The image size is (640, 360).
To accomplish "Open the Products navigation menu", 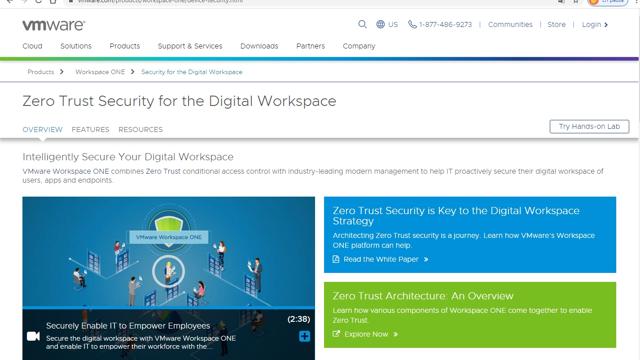I will (x=124, y=46).
